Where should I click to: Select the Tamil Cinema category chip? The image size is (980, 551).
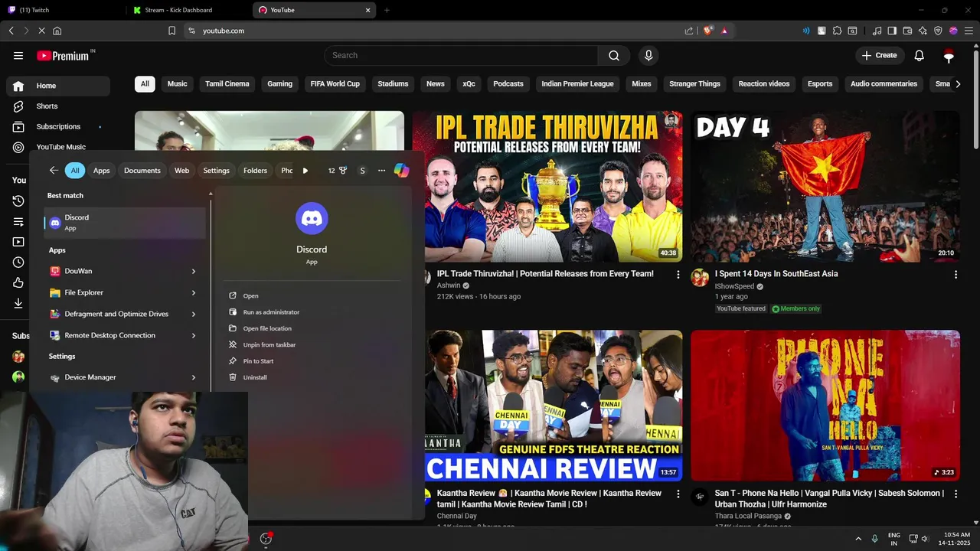click(x=227, y=84)
